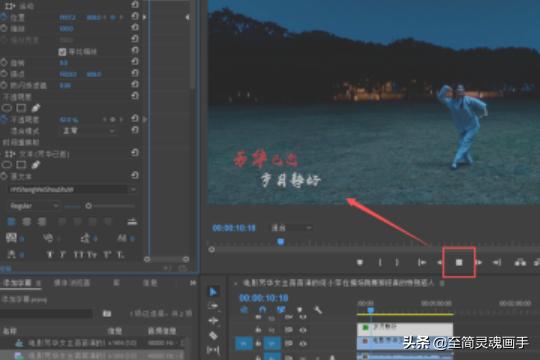Open the monitor zoom level dropdown
Image resolution: width=540 pixels, height=360 pixels.
[x=291, y=228]
